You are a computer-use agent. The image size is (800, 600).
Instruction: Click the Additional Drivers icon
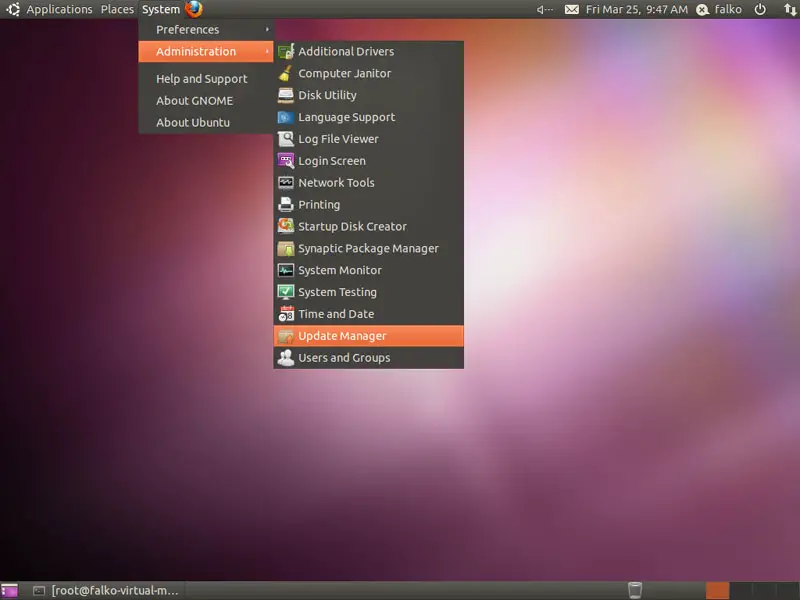pyautogui.click(x=286, y=51)
